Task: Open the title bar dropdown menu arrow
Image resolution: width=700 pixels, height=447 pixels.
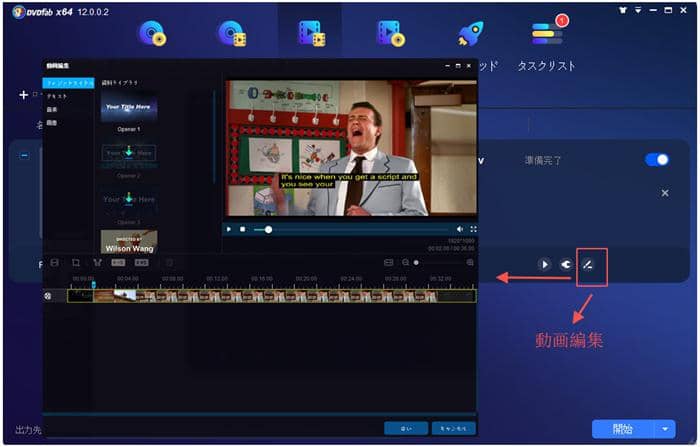Action: click(638, 10)
